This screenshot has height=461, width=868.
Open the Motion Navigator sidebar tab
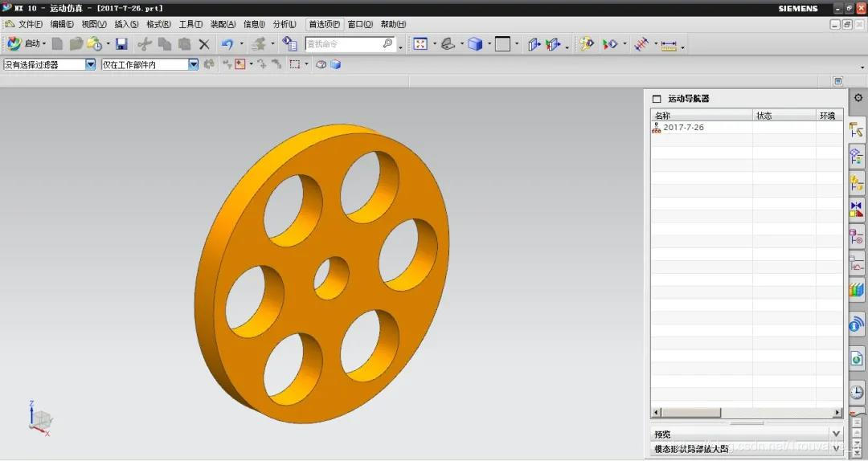click(857, 129)
